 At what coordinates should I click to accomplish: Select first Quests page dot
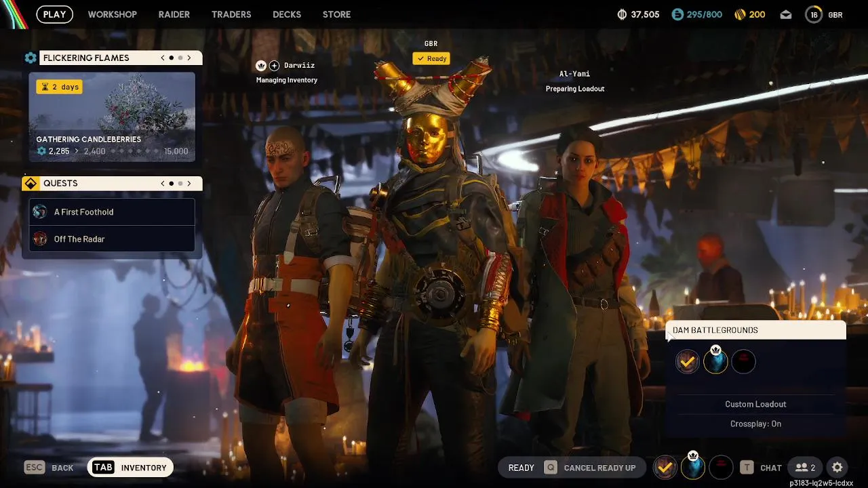172,183
